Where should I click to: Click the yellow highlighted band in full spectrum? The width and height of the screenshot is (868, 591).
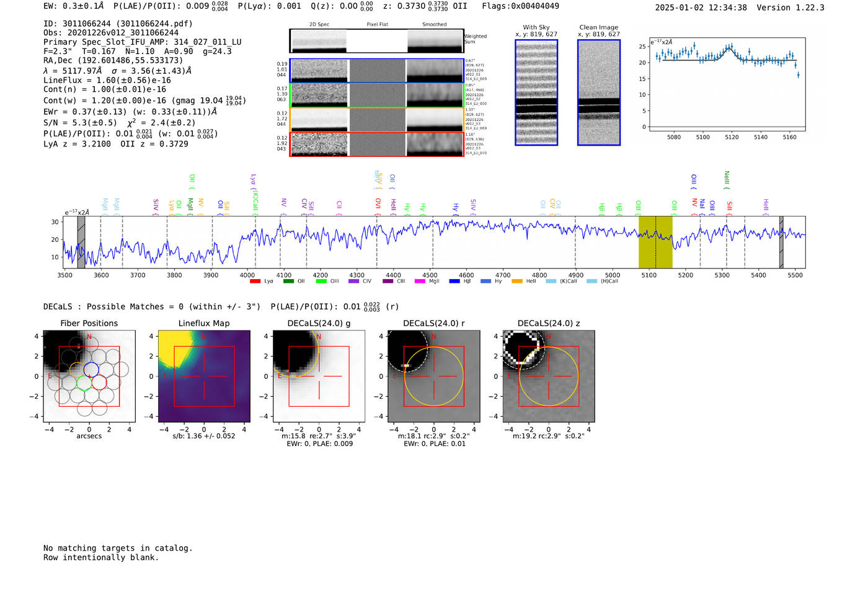pos(655,242)
